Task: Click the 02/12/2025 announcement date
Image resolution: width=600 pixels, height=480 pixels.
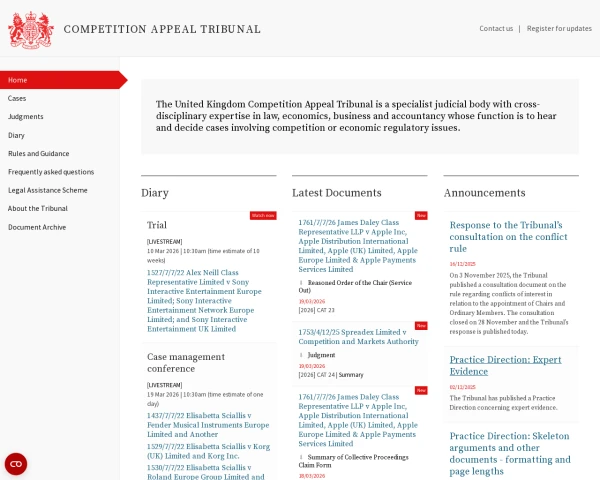Action: click(x=462, y=387)
